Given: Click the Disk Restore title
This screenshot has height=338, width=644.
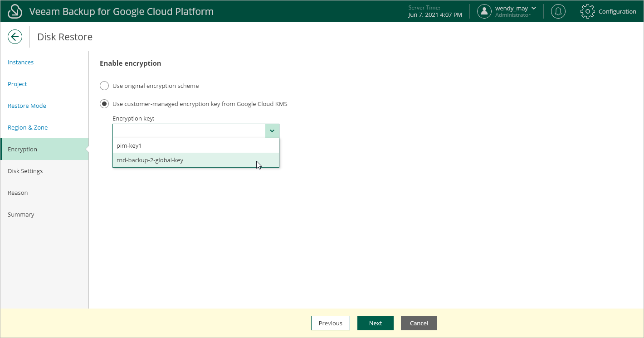Looking at the screenshot, I should (x=65, y=37).
